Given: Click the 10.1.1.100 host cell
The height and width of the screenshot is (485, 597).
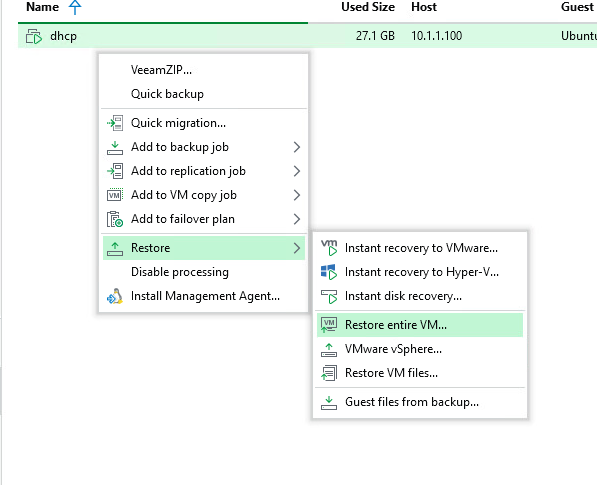Looking at the screenshot, I should pos(436,36).
